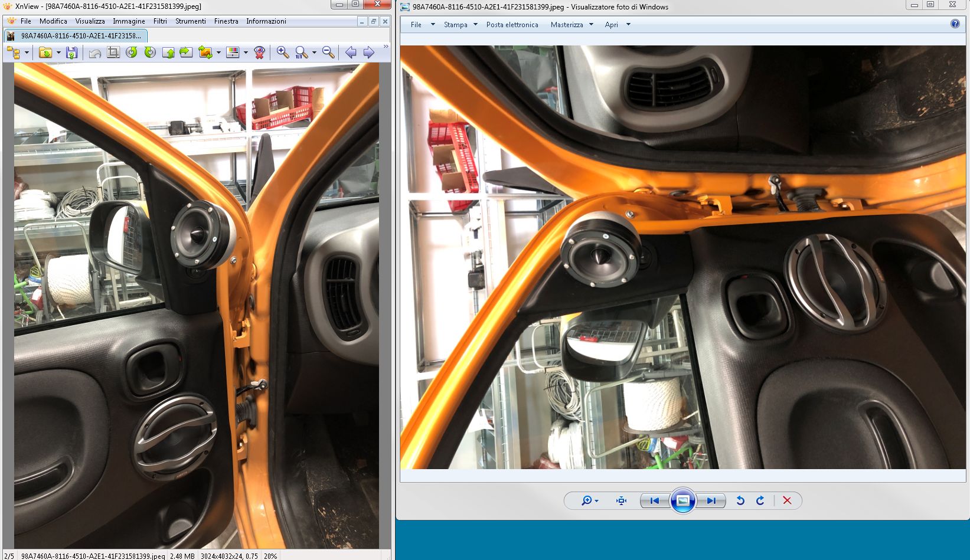The width and height of the screenshot is (970, 560).
Task: Zoom in with XnView magnifier plus
Action: (x=283, y=53)
